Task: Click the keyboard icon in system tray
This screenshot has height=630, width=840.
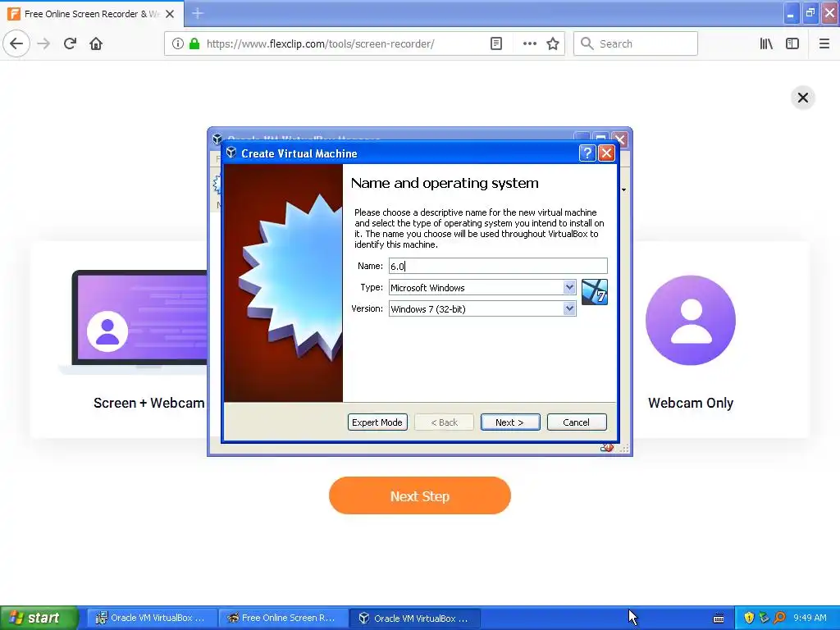Action: (719, 619)
